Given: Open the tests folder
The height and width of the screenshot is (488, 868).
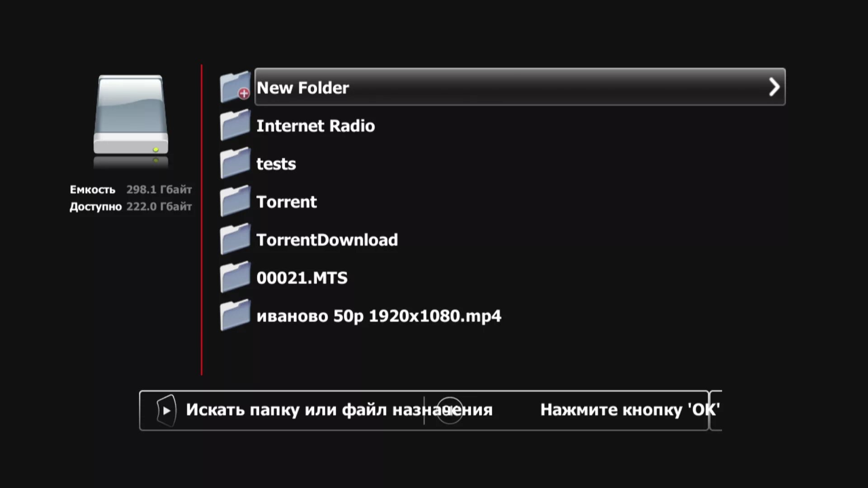Looking at the screenshot, I should 276,164.
